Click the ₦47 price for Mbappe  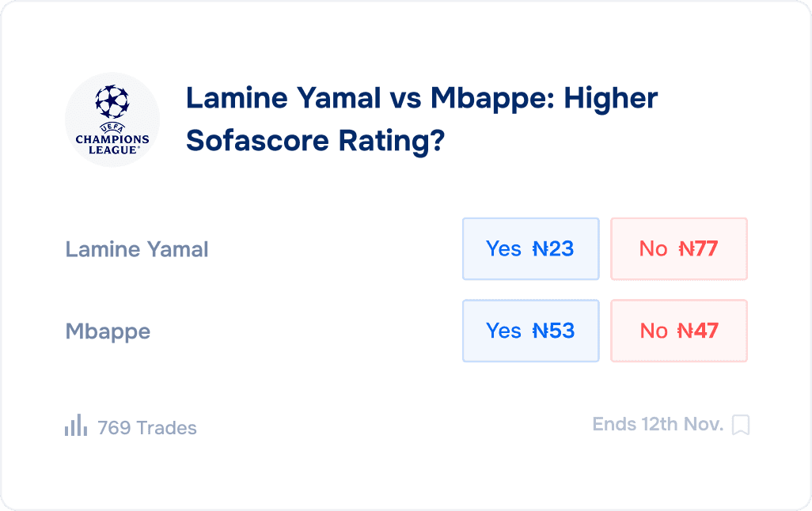click(698, 331)
